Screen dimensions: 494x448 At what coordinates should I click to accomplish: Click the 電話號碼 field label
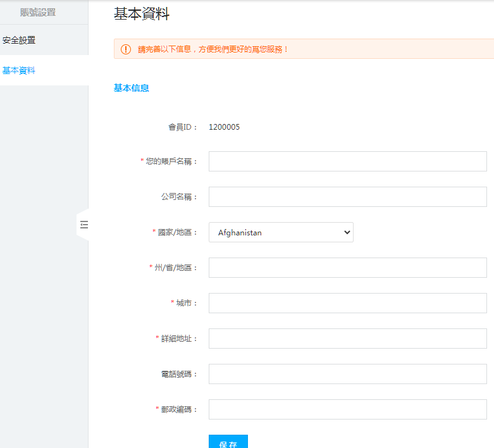[179, 374]
